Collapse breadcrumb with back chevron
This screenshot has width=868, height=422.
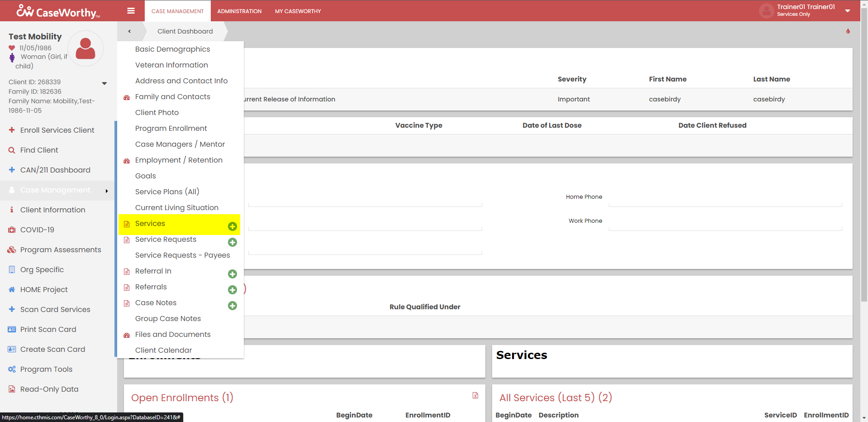coord(129,31)
